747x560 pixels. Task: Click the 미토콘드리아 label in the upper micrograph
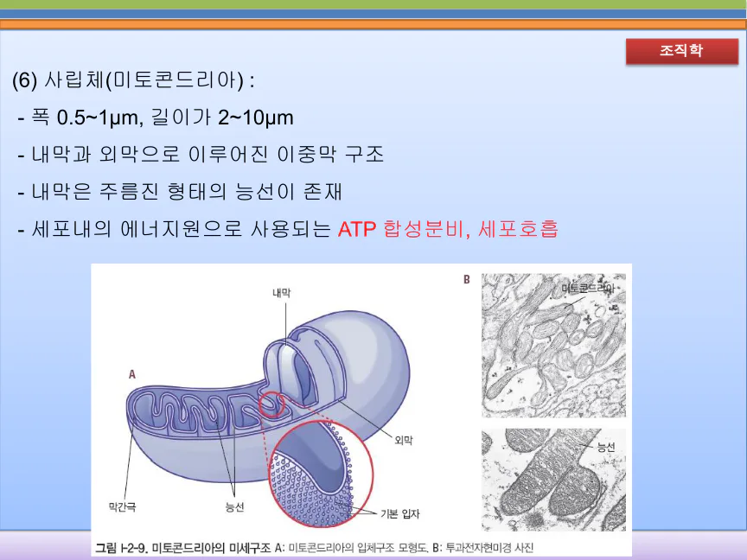click(590, 287)
